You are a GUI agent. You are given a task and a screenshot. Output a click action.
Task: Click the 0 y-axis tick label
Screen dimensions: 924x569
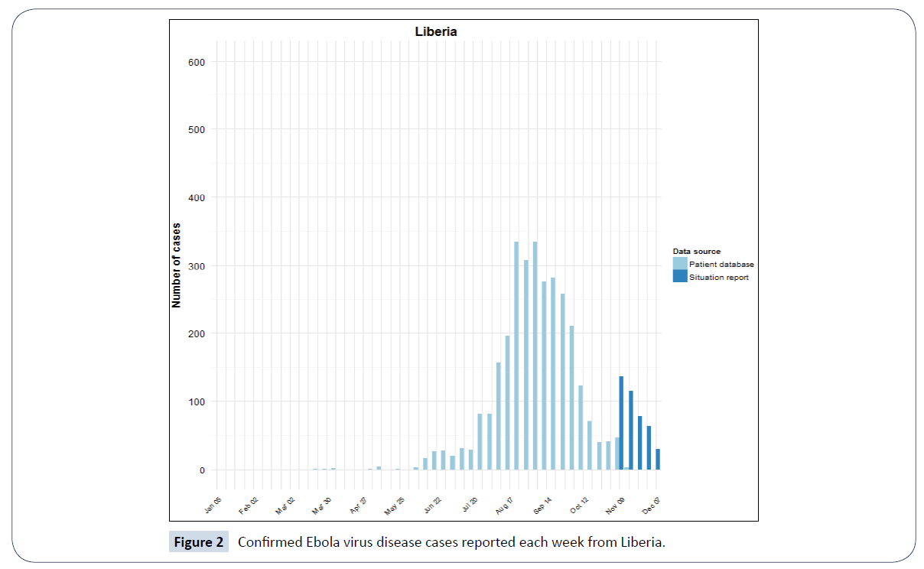(202, 470)
